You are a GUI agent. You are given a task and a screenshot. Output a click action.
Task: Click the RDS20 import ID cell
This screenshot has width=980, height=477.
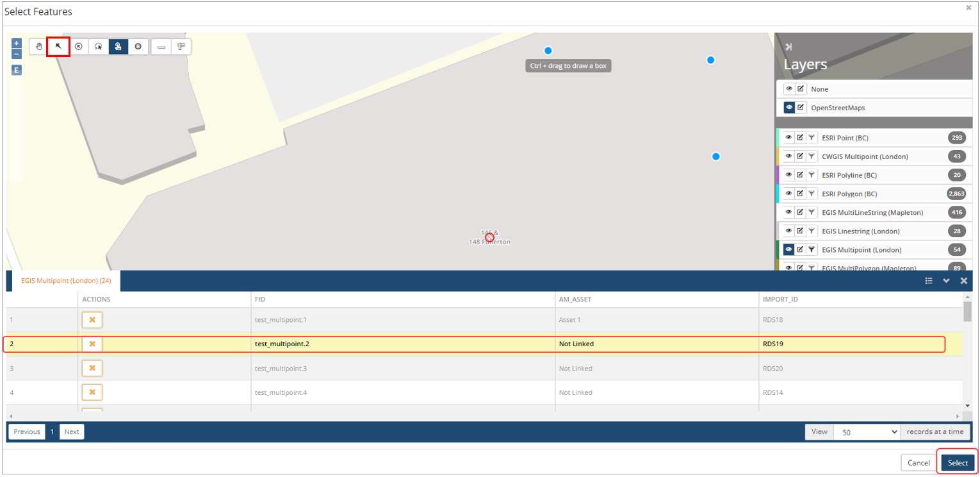point(860,369)
